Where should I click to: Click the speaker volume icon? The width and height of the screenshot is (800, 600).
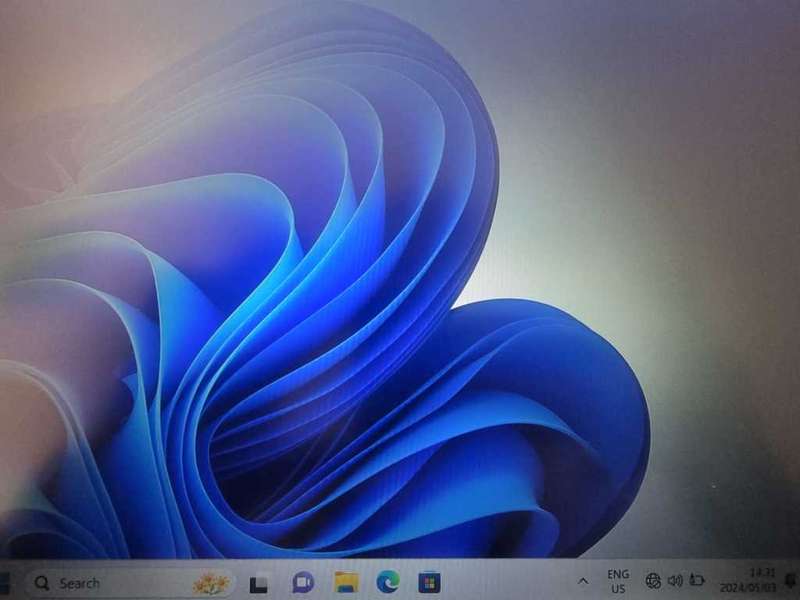pyautogui.click(x=675, y=580)
